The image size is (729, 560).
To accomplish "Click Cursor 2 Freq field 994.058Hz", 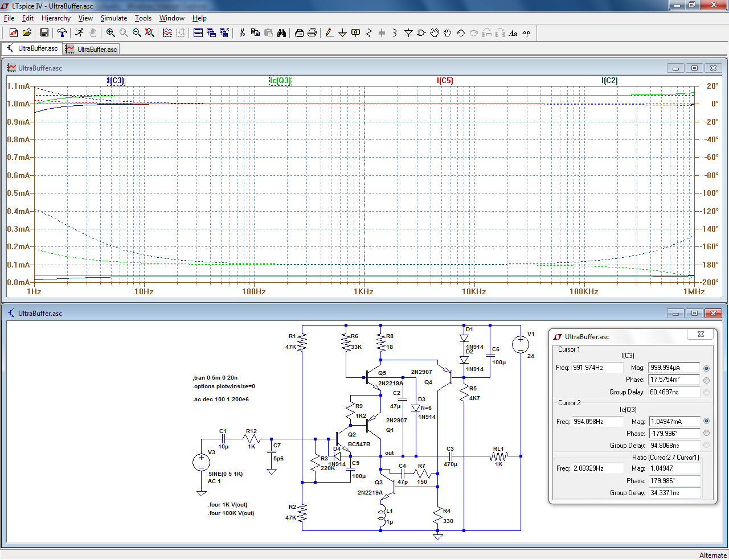I will click(x=597, y=422).
